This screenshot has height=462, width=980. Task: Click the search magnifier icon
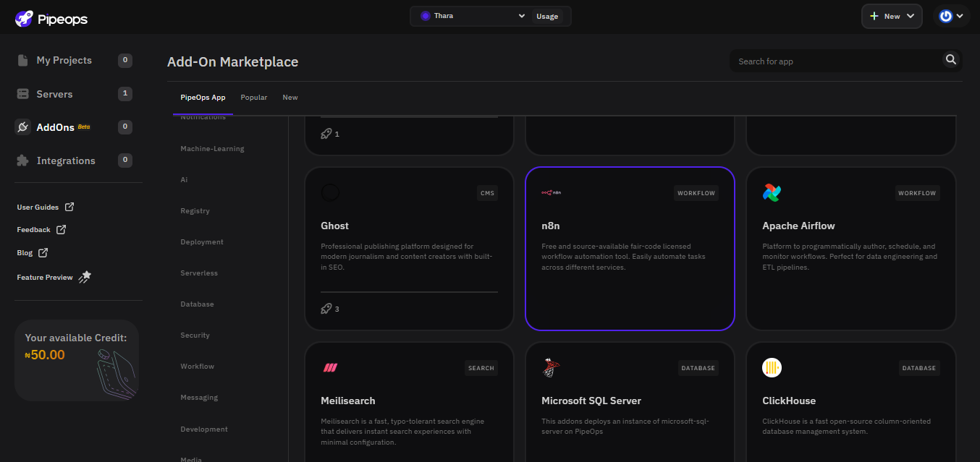951,60
